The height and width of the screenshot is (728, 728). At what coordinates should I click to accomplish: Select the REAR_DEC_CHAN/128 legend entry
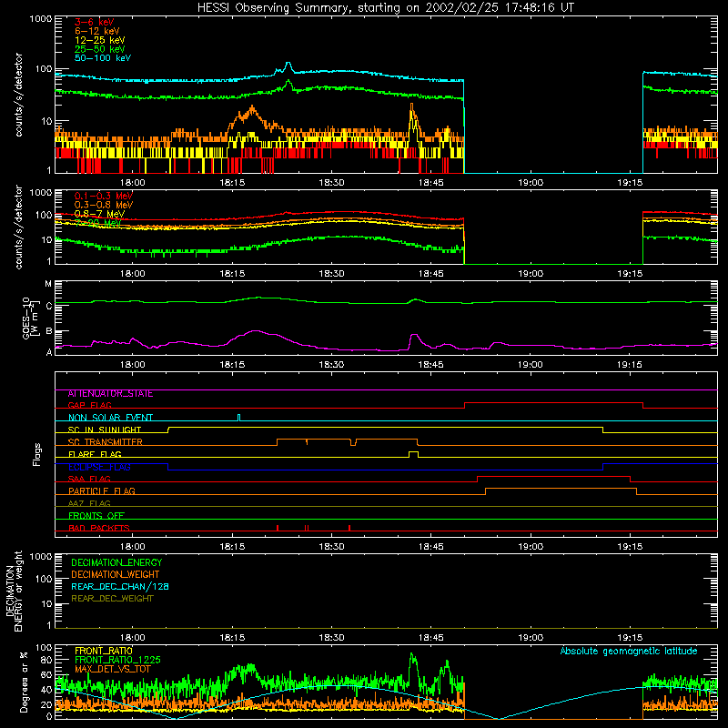click(x=120, y=587)
